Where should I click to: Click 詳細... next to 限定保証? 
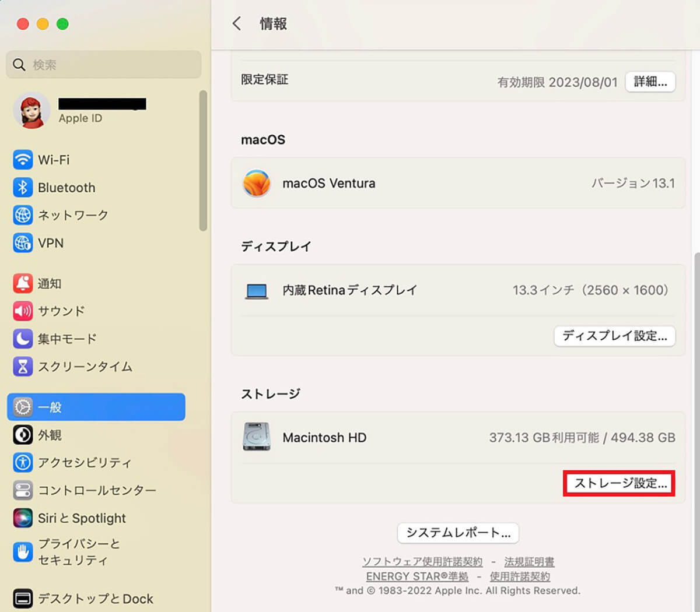click(x=650, y=82)
